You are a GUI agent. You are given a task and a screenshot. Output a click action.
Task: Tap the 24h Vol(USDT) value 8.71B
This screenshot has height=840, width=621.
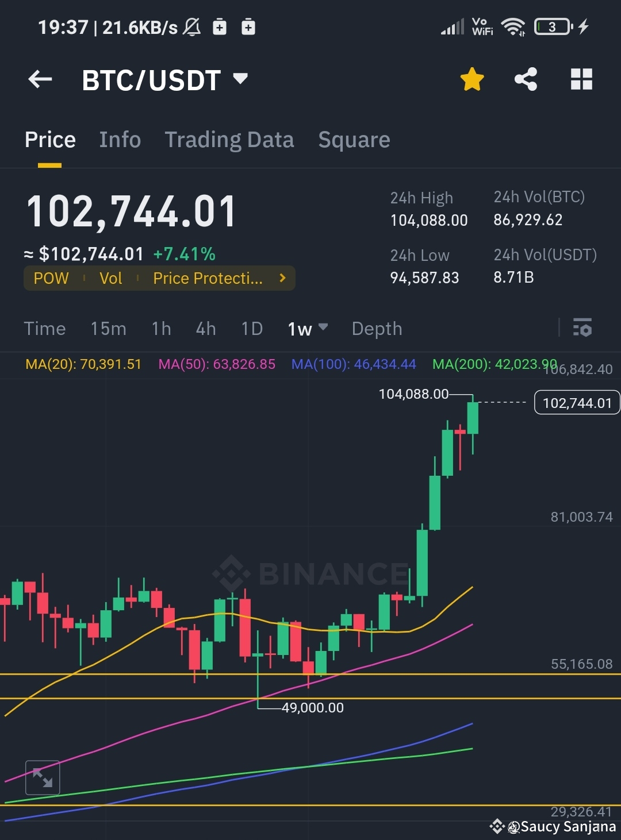(513, 278)
